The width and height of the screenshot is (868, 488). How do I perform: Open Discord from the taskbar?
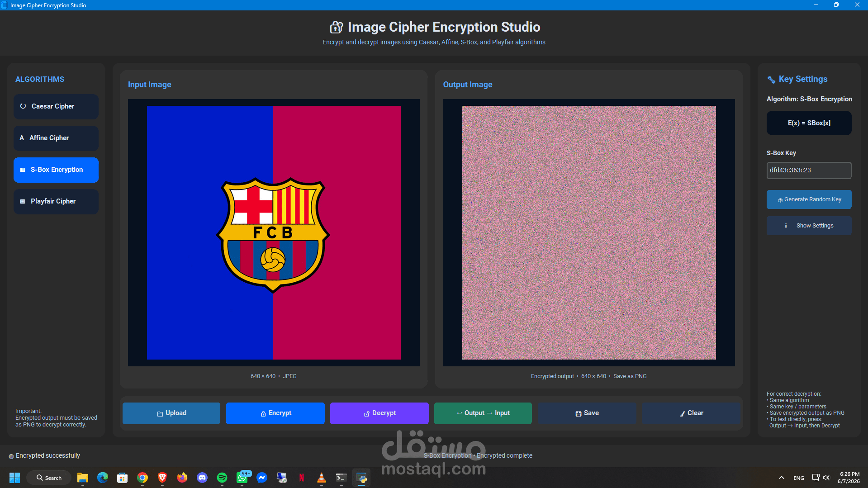tap(202, 478)
